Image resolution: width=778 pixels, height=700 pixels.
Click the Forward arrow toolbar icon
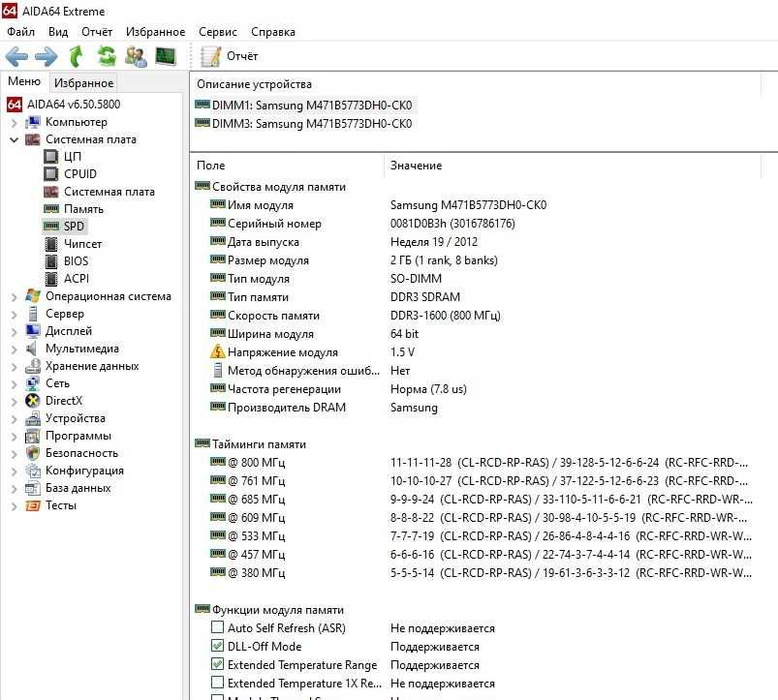(x=47, y=56)
